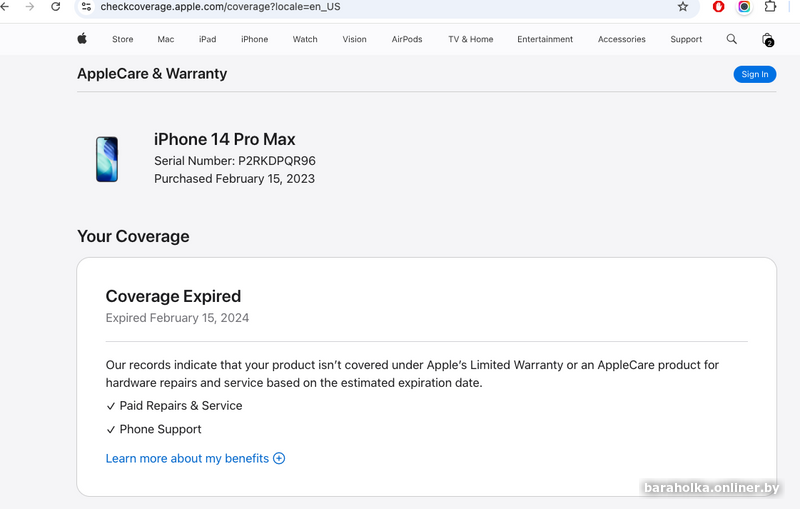Click the browser reload icon
This screenshot has width=800, height=509.
(54, 6)
